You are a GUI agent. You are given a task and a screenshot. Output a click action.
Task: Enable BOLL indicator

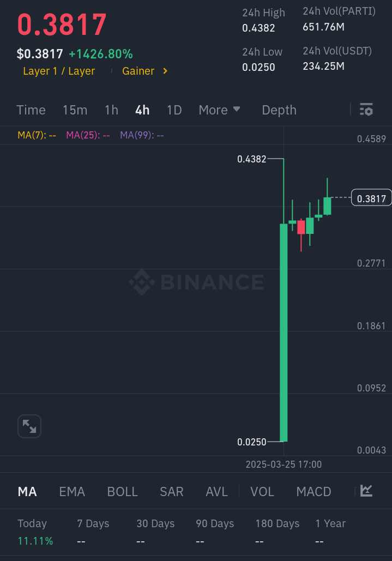pyautogui.click(x=122, y=491)
